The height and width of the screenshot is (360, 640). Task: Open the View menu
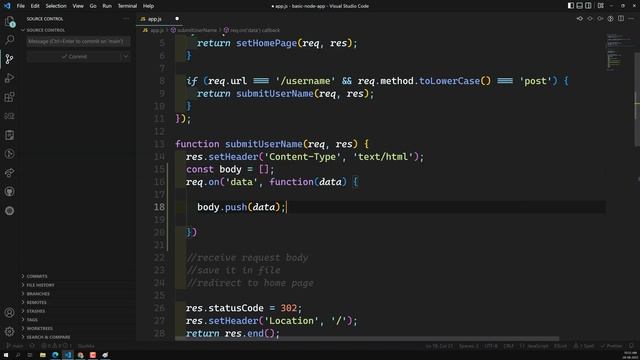coord(78,6)
